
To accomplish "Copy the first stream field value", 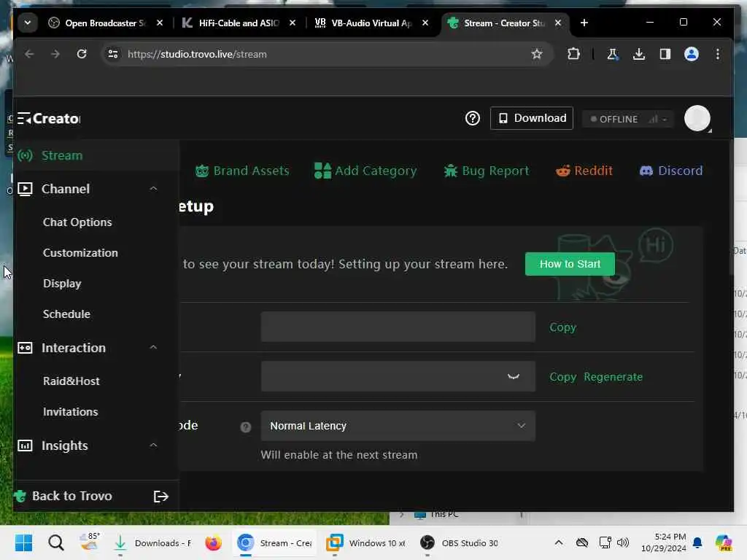I will click(562, 327).
